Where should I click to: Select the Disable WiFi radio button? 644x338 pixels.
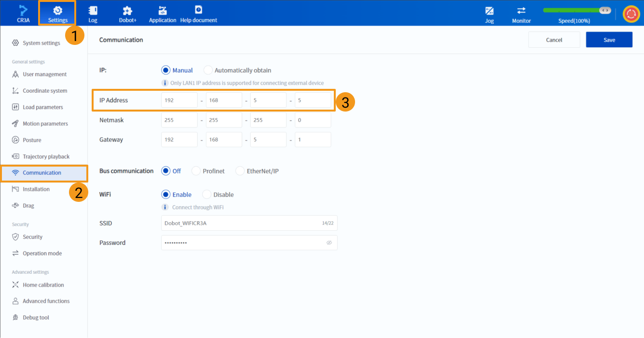pos(207,195)
